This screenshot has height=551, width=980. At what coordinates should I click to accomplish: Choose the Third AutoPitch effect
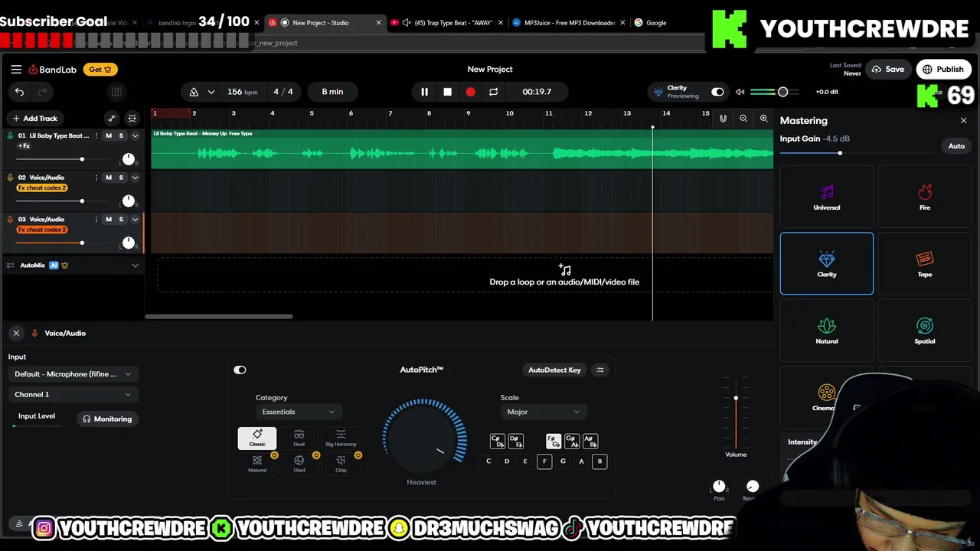pyautogui.click(x=299, y=464)
